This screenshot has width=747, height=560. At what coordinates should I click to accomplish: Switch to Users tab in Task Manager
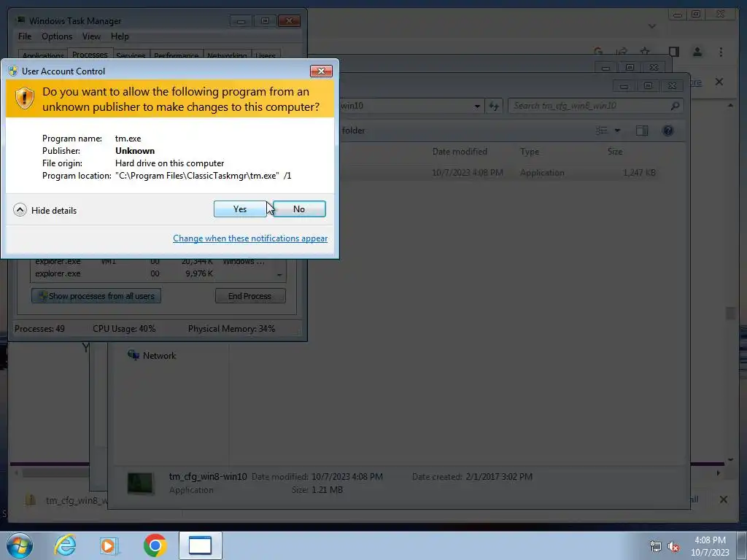(266, 55)
